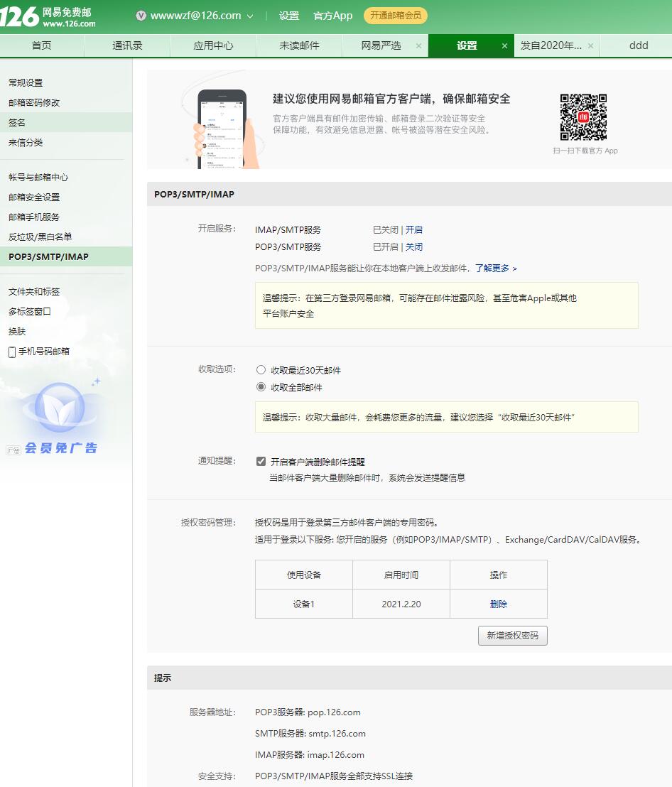Click the phone illustration in the banner

223,129
